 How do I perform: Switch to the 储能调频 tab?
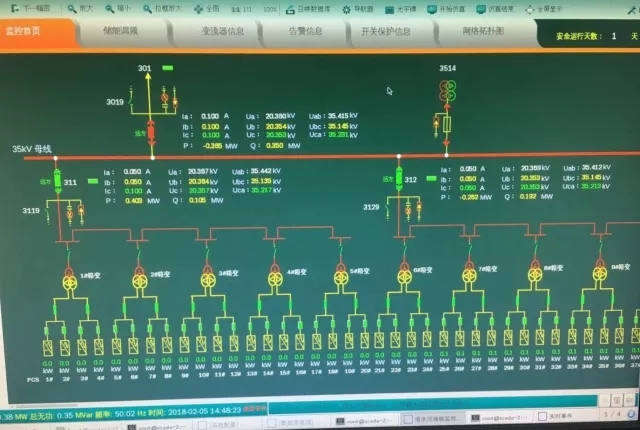tap(120, 31)
